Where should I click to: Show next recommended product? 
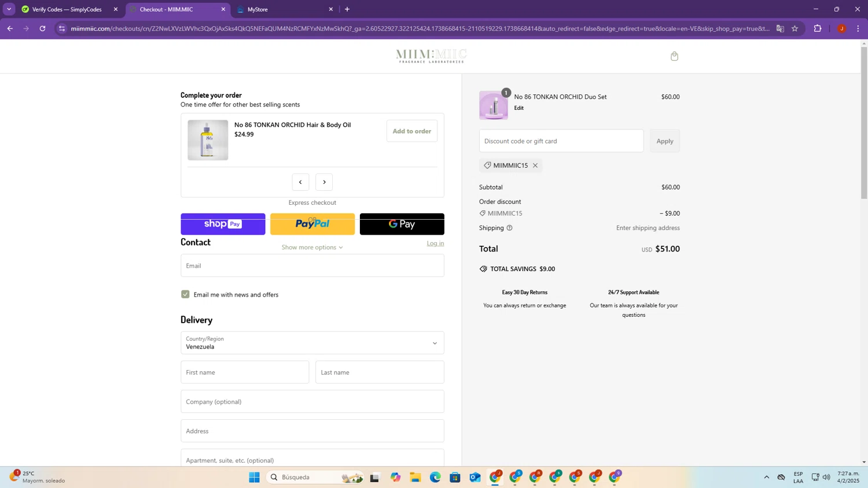324,182
